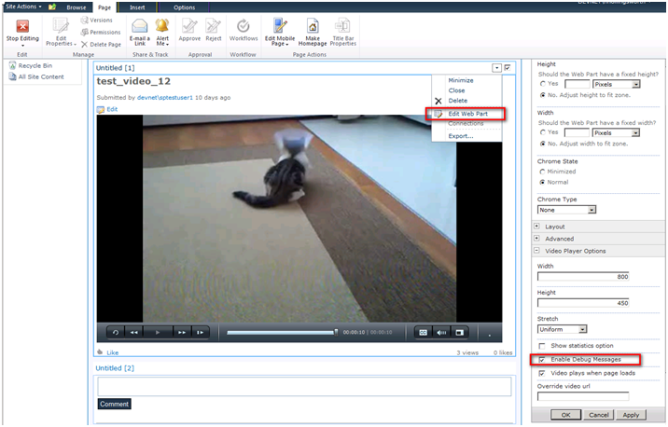The height and width of the screenshot is (427, 668).
Task: Toggle the Enable Debug Messages checkbox
Action: click(x=543, y=359)
